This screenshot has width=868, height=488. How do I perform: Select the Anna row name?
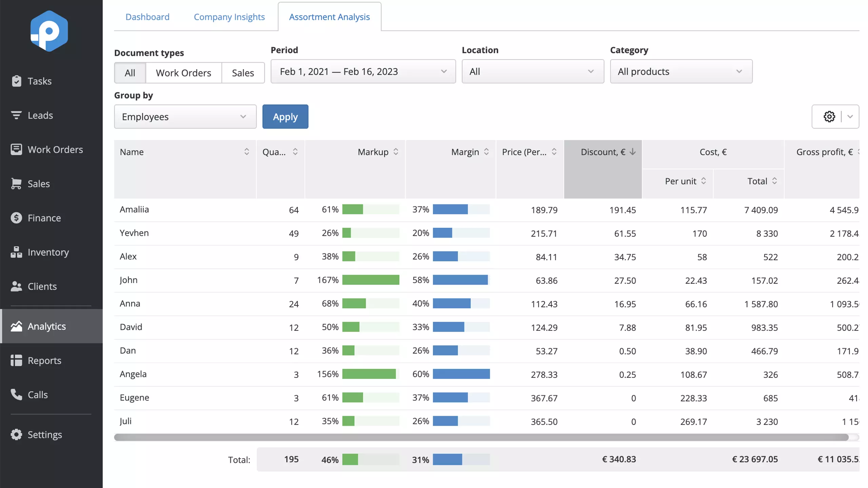[130, 303]
